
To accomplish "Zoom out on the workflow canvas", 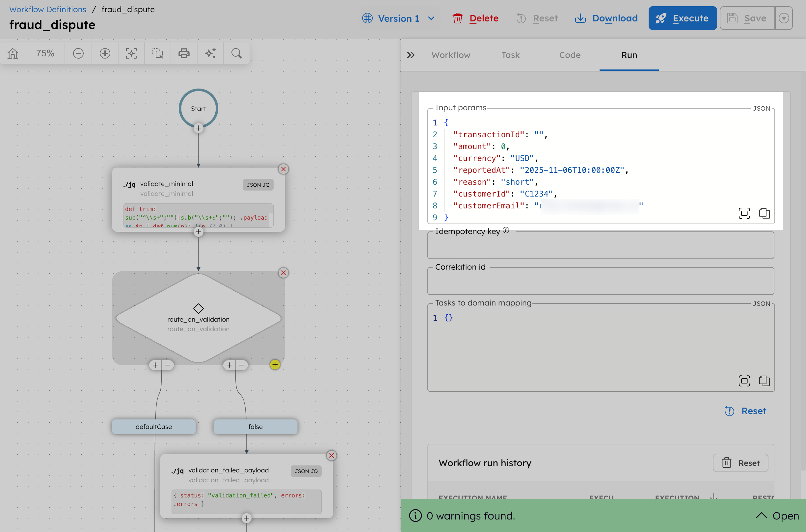I will tap(78, 53).
